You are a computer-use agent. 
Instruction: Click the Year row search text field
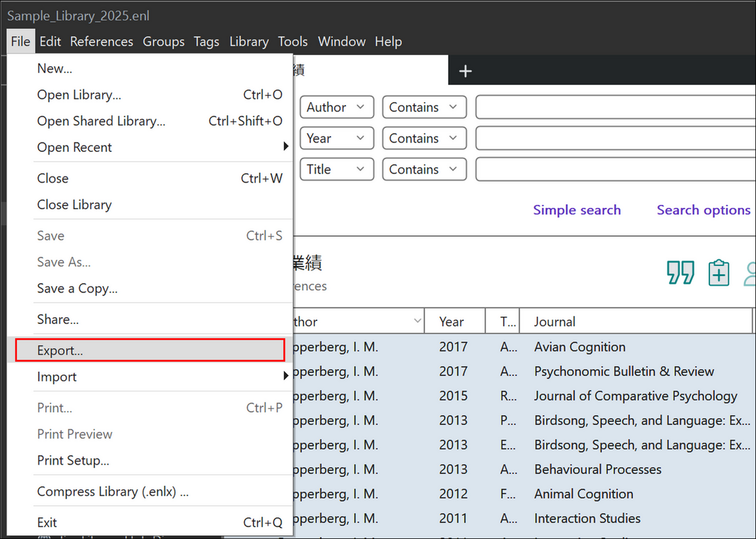pyautogui.click(x=616, y=138)
